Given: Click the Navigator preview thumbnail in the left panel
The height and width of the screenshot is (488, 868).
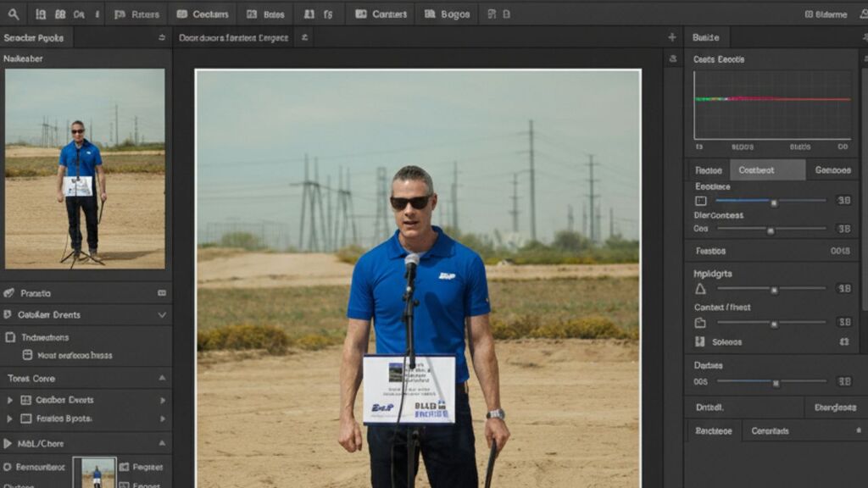Looking at the screenshot, I should tap(85, 169).
